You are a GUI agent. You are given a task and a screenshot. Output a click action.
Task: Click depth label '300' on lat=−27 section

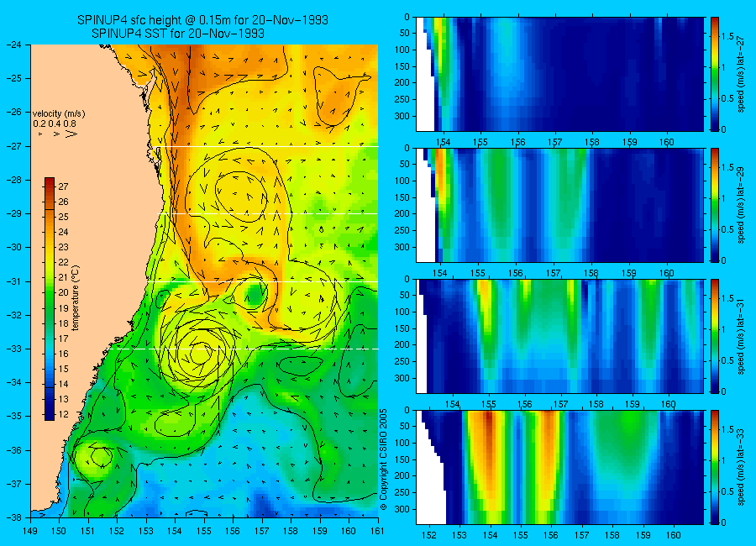(x=402, y=116)
